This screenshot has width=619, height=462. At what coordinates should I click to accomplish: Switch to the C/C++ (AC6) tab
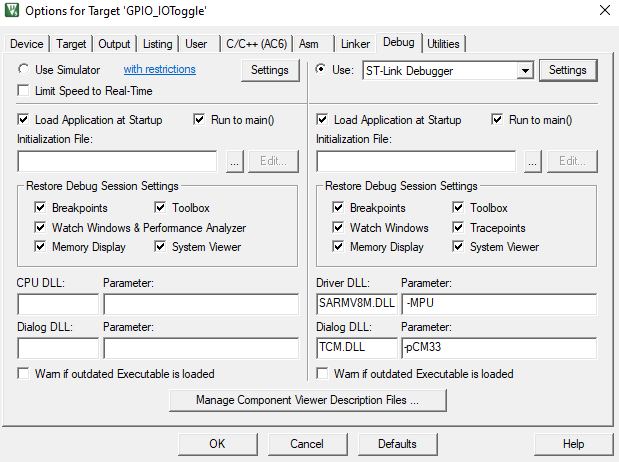pos(256,44)
